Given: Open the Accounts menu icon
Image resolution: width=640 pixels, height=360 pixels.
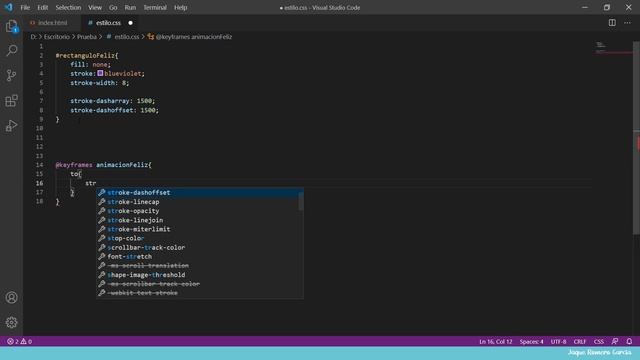Looking at the screenshot, I should [11, 298].
